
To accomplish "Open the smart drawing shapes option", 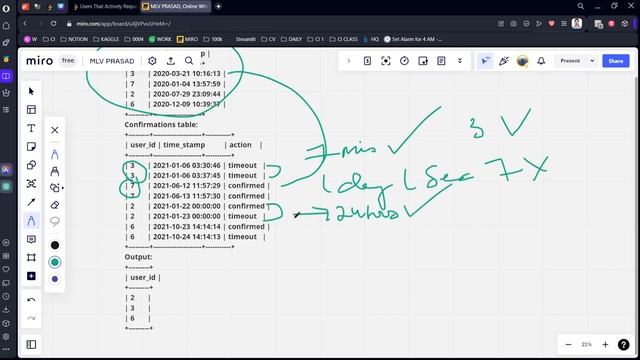I will [56, 188].
